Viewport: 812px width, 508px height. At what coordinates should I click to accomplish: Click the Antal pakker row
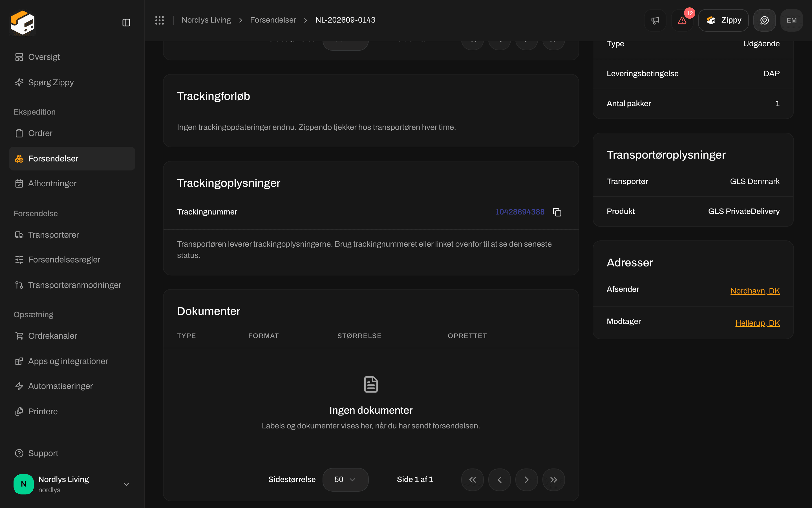click(693, 104)
